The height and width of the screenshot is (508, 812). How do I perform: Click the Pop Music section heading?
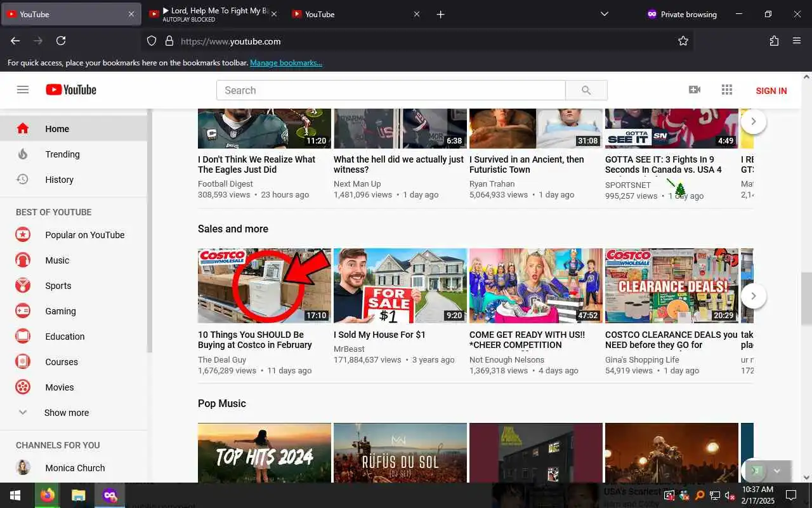pos(221,403)
